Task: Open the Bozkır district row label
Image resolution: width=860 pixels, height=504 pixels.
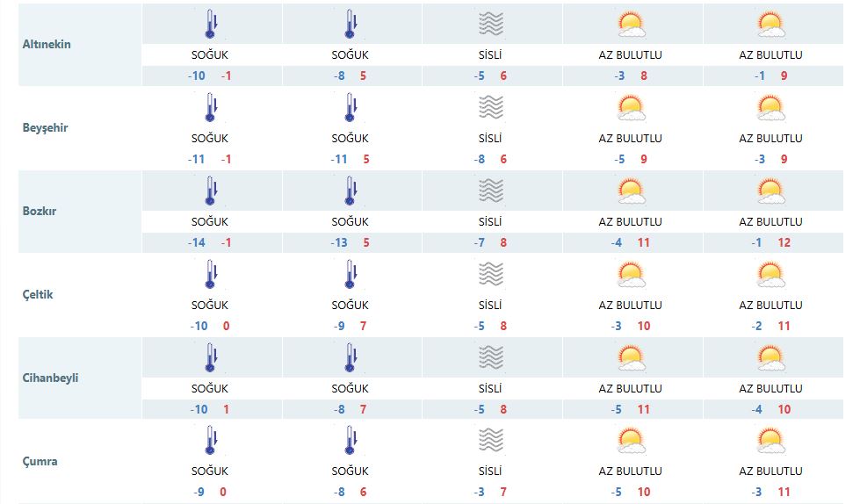Action: coord(39,211)
